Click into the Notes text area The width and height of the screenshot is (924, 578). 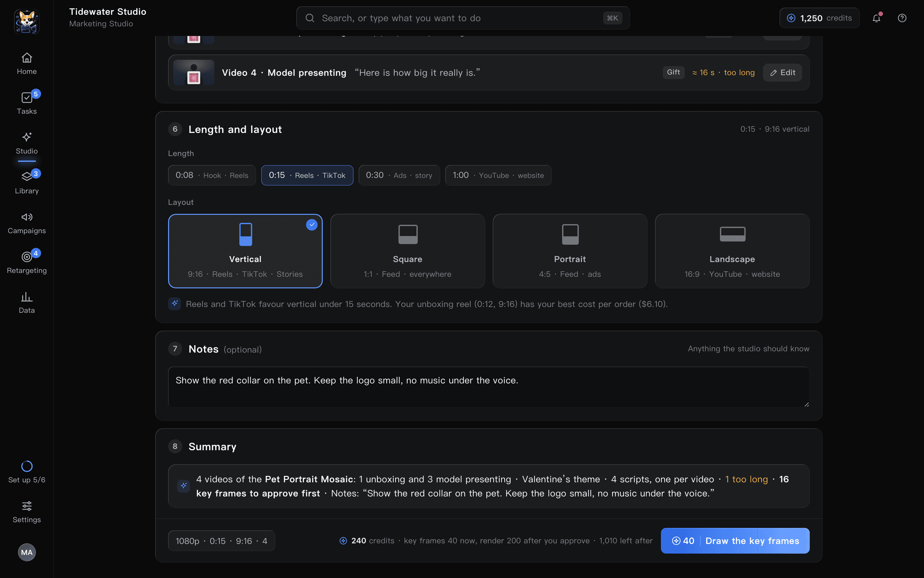click(489, 387)
